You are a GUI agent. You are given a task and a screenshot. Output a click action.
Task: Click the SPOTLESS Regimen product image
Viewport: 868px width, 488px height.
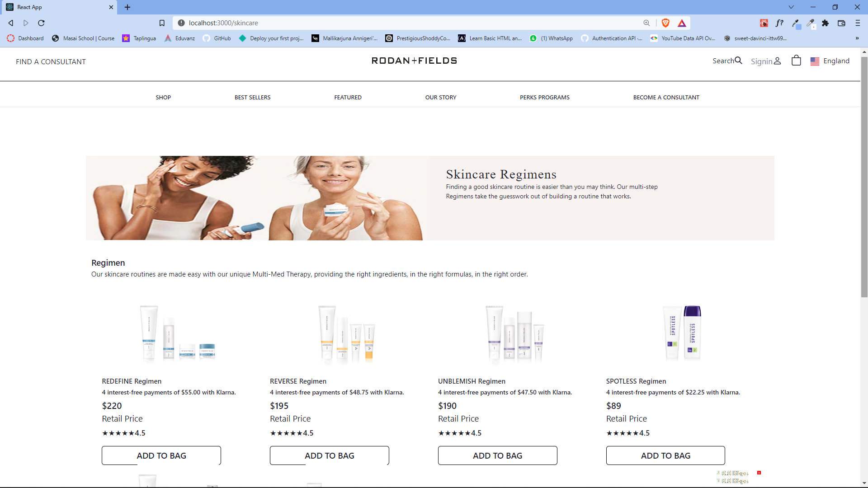click(x=682, y=333)
